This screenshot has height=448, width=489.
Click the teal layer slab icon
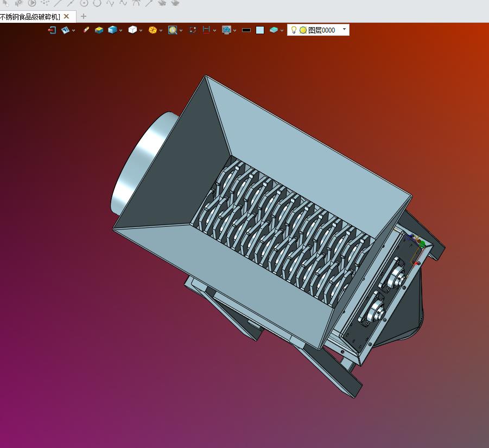click(x=274, y=30)
